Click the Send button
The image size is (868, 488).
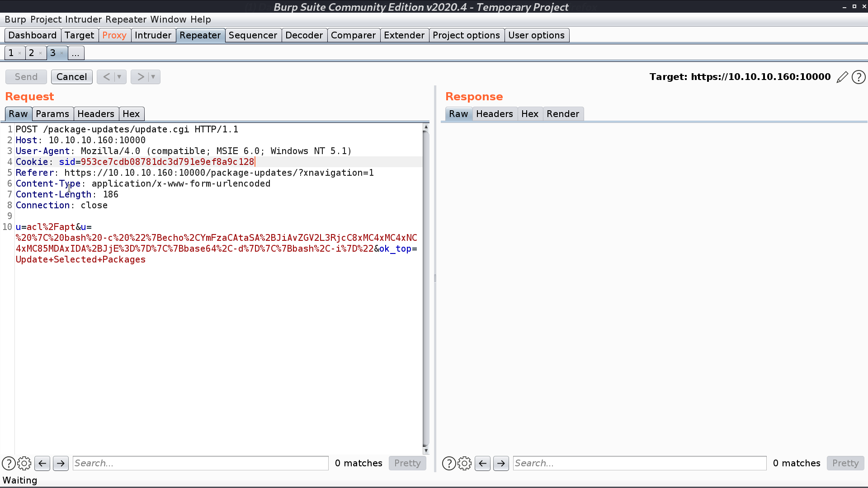tap(26, 77)
